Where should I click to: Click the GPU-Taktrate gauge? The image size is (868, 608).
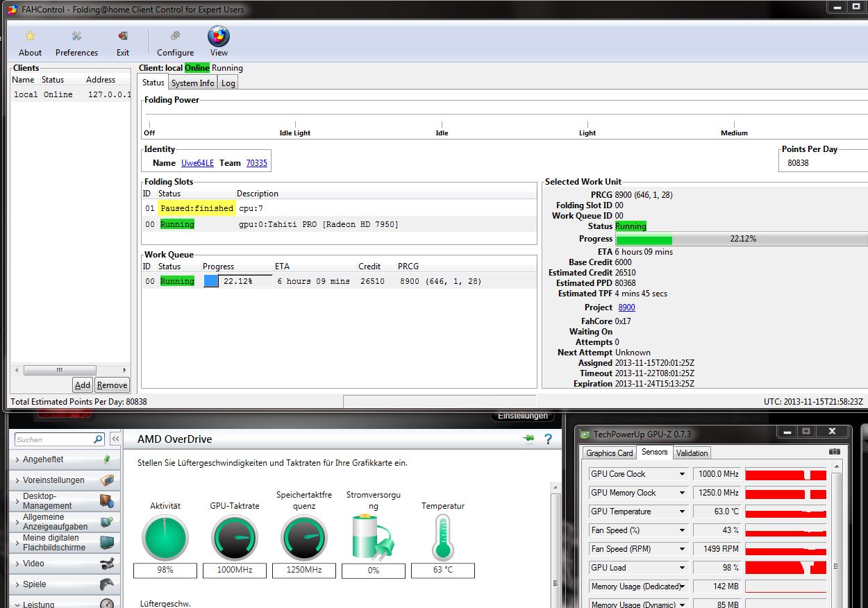pos(235,539)
